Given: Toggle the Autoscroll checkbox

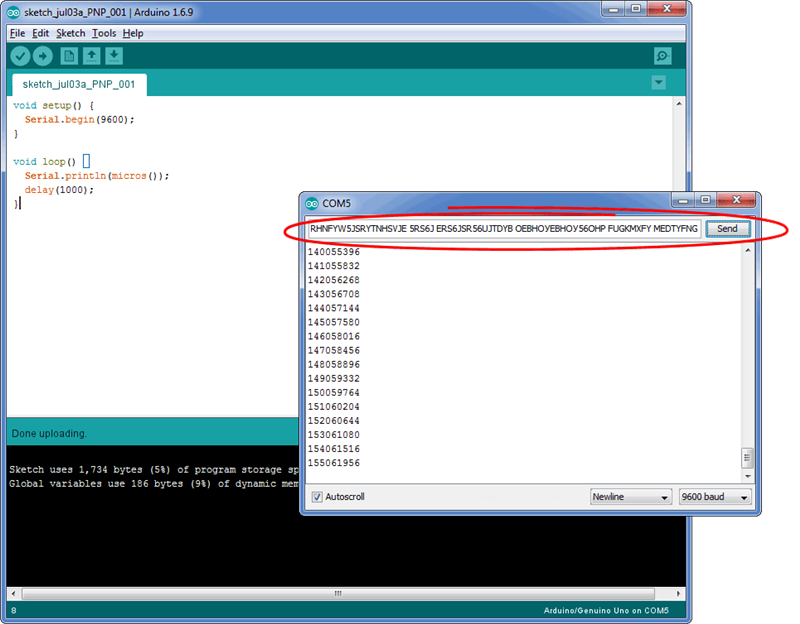Looking at the screenshot, I should (x=317, y=497).
